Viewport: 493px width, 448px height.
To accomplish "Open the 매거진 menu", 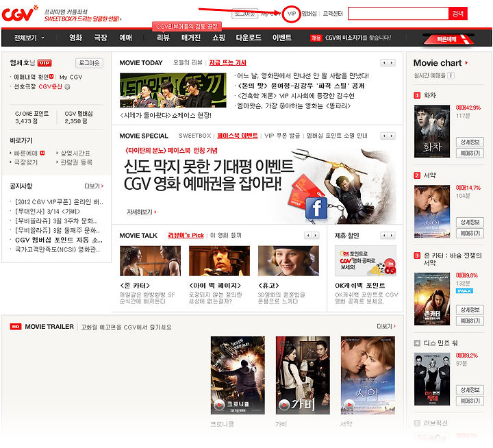I will point(191,38).
